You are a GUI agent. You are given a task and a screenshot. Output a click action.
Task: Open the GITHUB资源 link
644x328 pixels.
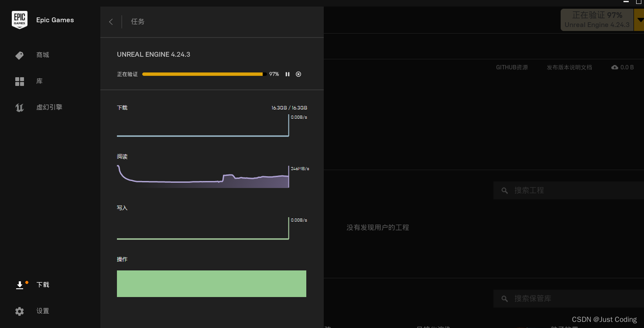tap(512, 68)
